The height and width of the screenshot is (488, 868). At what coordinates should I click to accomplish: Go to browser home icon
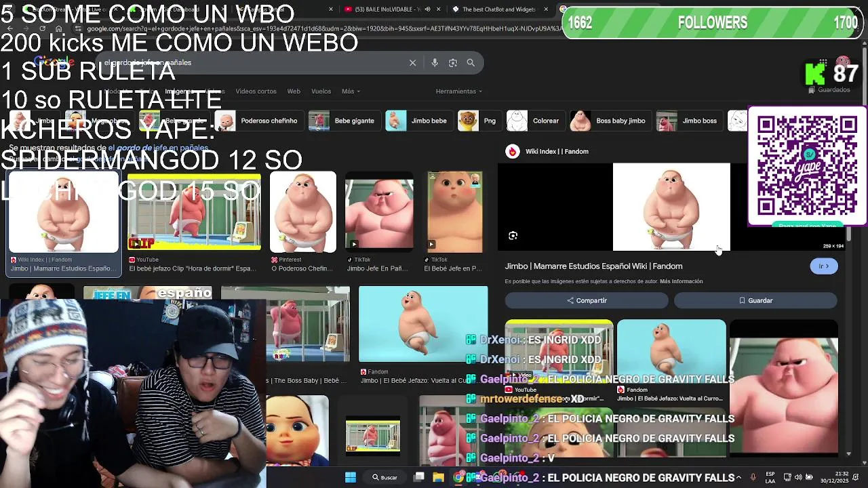pos(59,28)
